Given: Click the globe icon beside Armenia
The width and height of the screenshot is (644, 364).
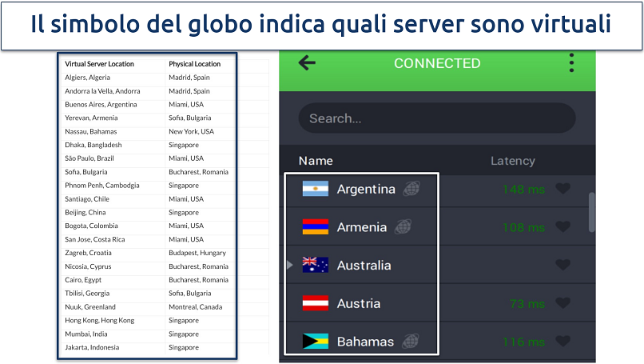Looking at the screenshot, I should click(404, 227).
